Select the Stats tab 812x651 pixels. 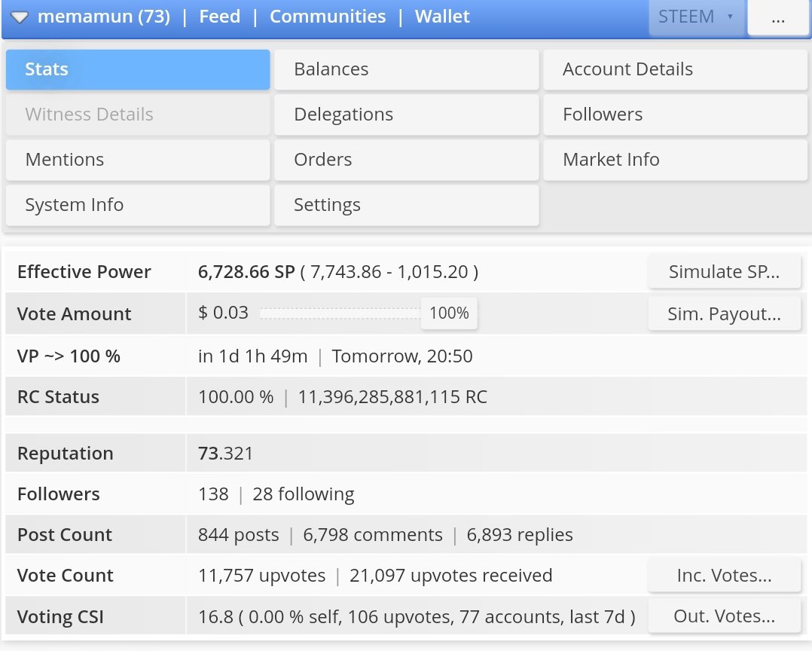138,69
